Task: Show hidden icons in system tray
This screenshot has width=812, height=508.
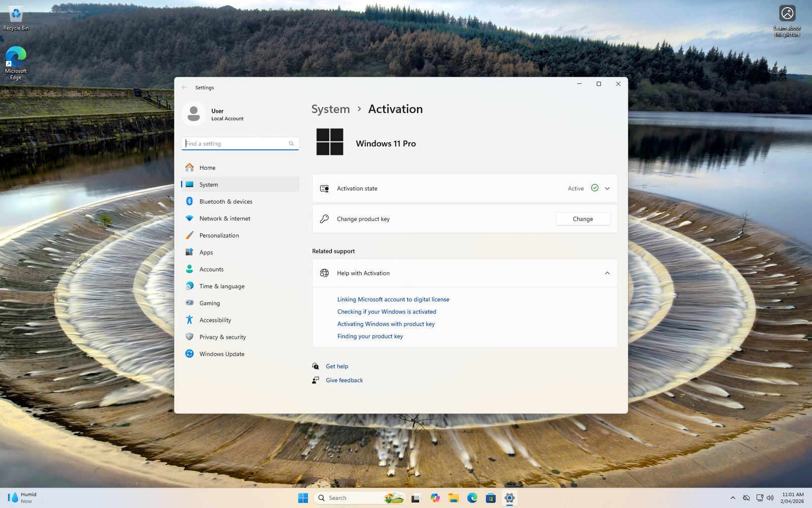Action: (x=732, y=498)
